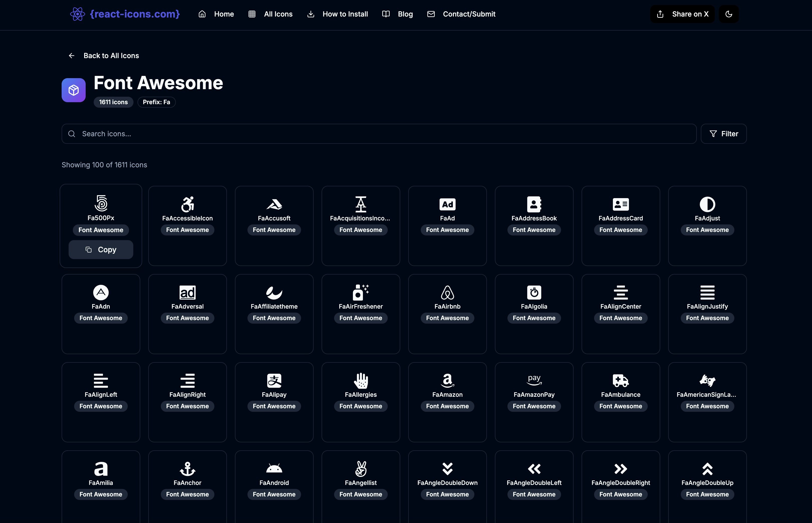The height and width of the screenshot is (523, 812).
Task: Choose the FaAcquisitionsIncorporated icon
Action: tap(361, 204)
